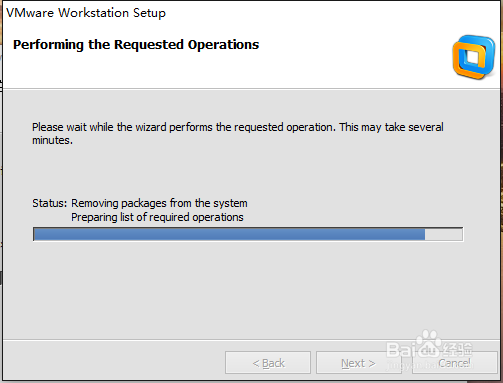Click the disabled Back button
This screenshot has height=383, width=503.
[x=268, y=363]
